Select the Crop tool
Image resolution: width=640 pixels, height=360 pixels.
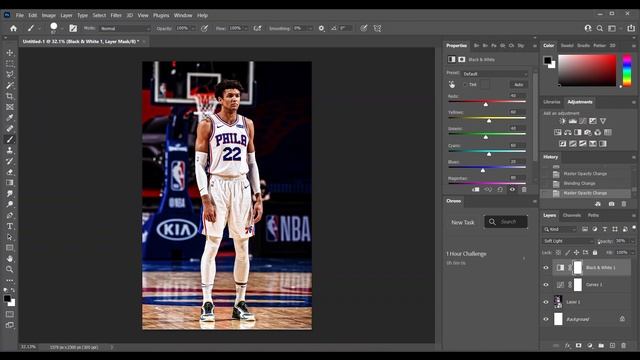pos(10,96)
